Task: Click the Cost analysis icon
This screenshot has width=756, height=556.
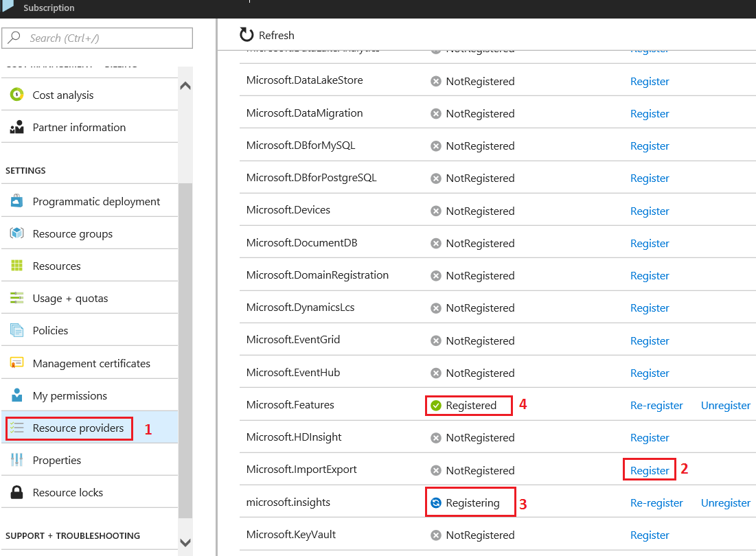Action: tap(17, 95)
